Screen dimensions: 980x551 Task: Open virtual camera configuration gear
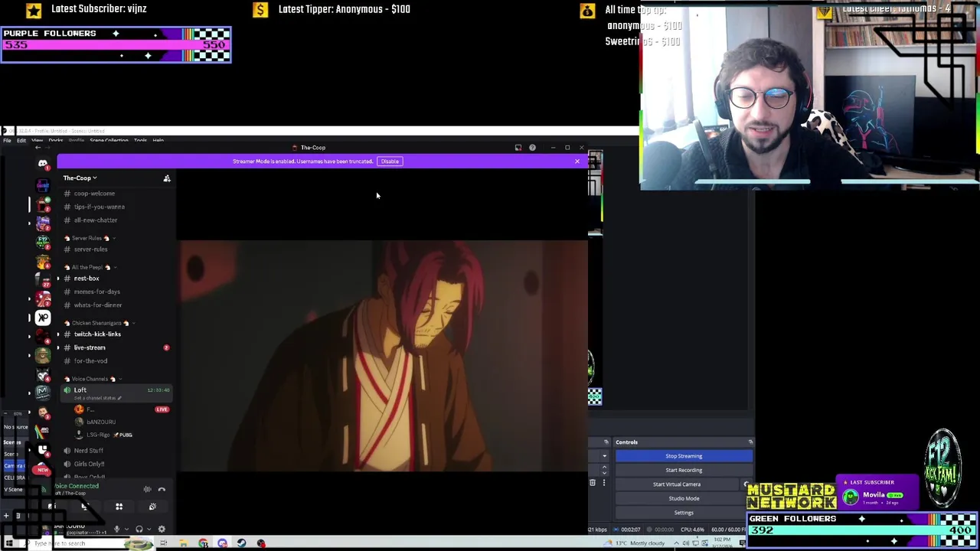(x=746, y=484)
